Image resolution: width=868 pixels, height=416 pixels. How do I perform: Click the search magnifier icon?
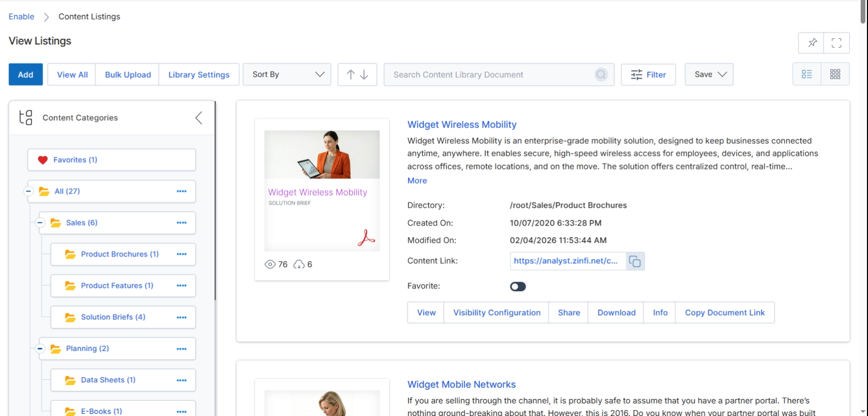[x=601, y=74]
